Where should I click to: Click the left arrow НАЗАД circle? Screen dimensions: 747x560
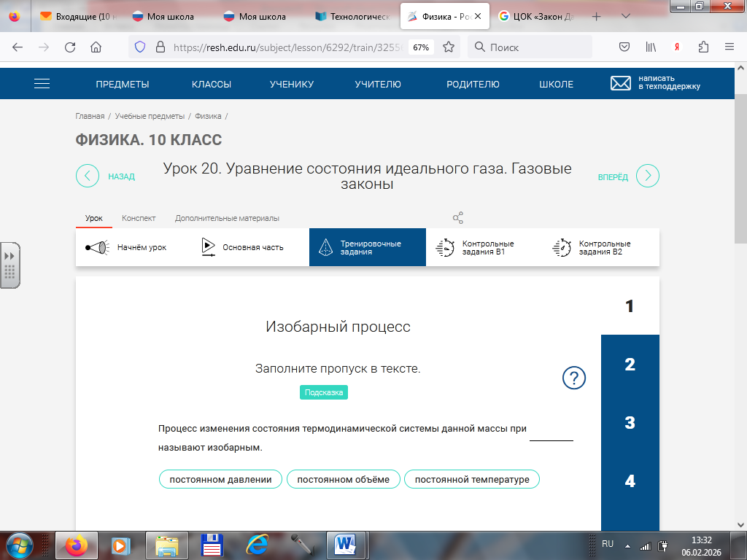coord(88,176)
